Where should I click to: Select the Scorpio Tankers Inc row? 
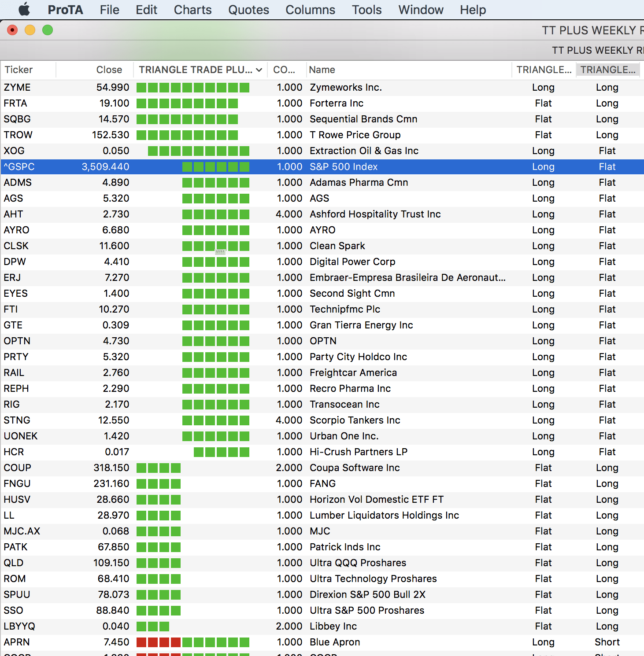click(355, 420)
